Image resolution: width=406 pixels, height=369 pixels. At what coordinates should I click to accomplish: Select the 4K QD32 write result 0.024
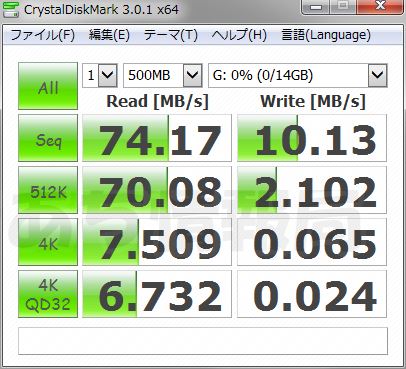click(x=312, y=294)
